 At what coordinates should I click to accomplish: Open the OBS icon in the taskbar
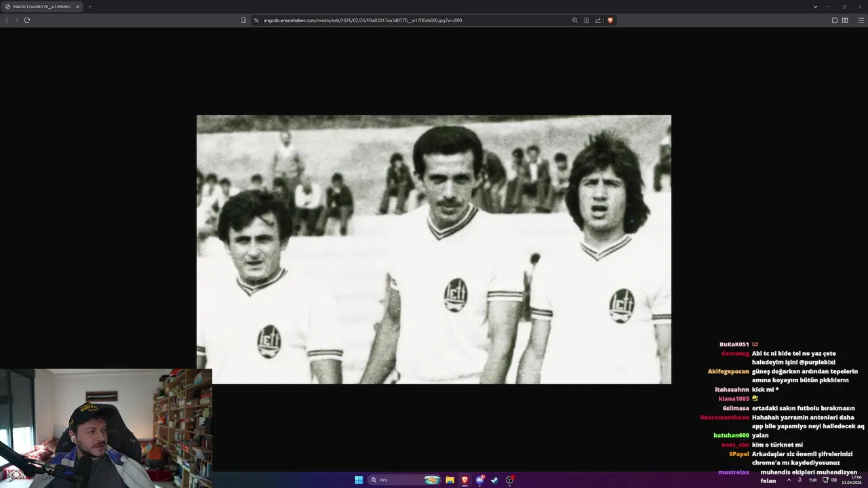coord(509,480)
